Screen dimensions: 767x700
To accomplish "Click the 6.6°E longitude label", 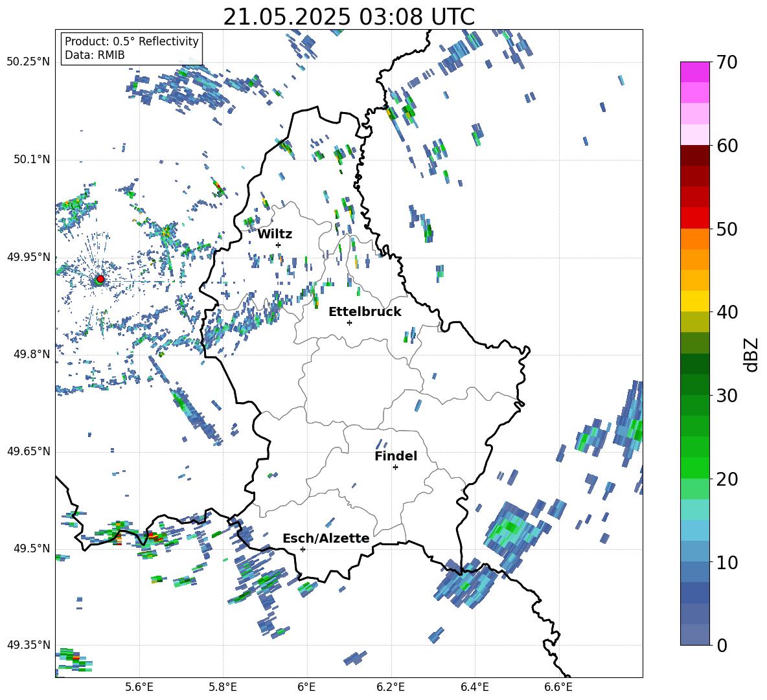I will coord(558,687).
